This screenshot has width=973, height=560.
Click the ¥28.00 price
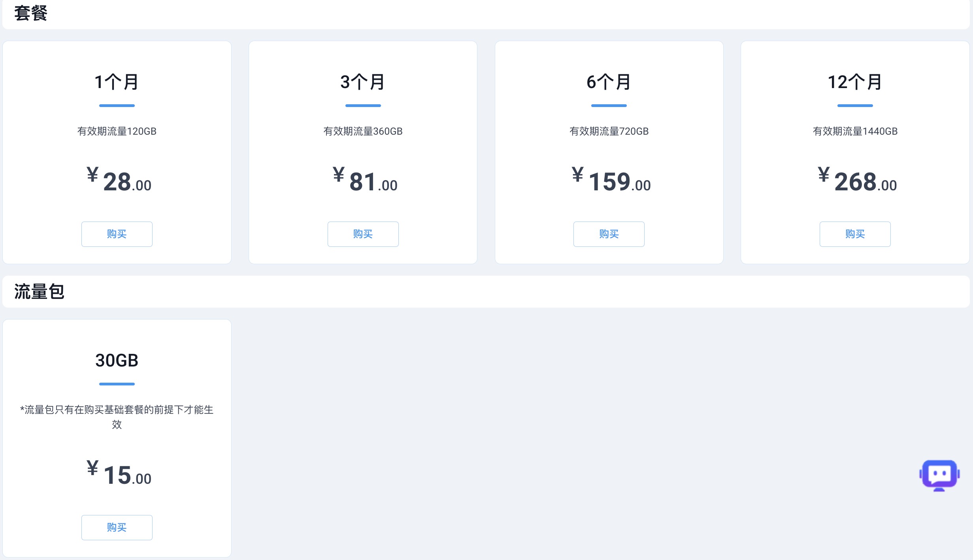pos(119,181)
